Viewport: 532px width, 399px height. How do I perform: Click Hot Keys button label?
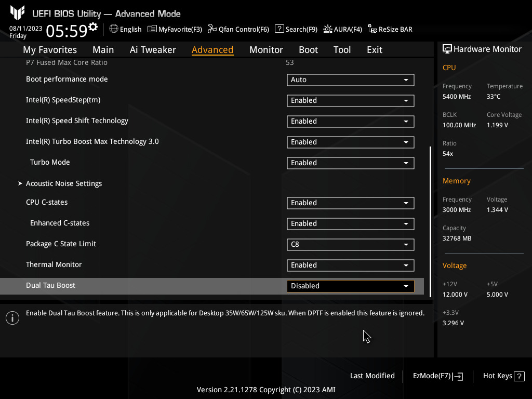tap(497, 376)
